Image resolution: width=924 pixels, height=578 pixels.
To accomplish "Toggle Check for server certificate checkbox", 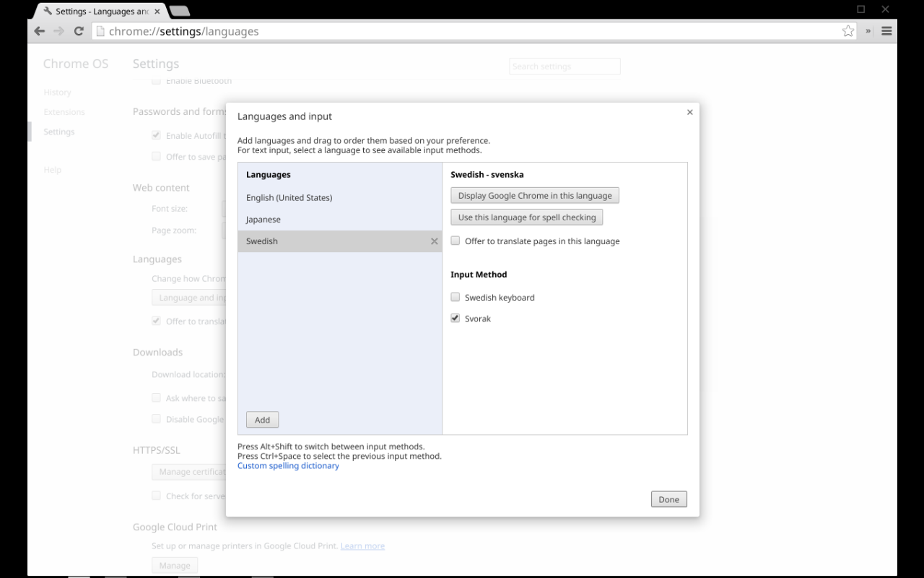I will coord(156,496).
